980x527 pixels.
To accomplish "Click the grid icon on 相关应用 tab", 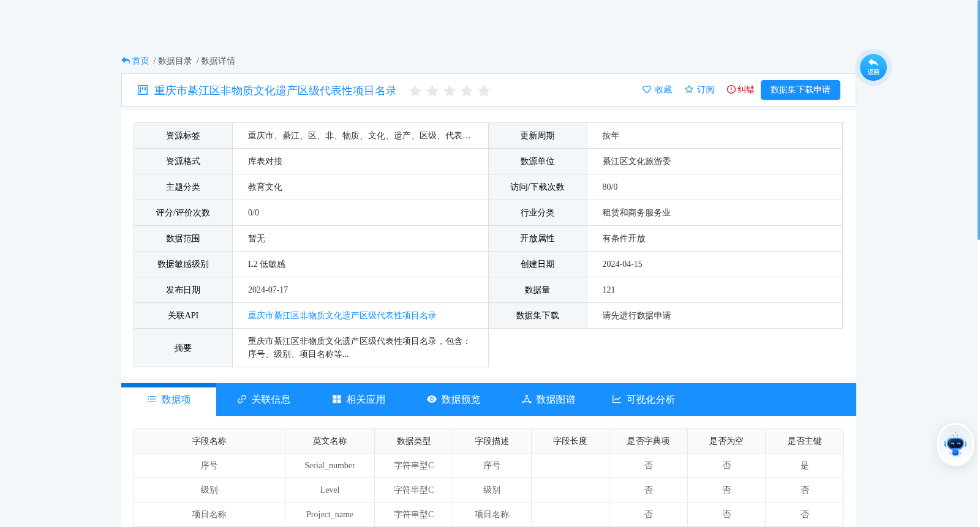I will pyautogui.click(x=337, y=399).
